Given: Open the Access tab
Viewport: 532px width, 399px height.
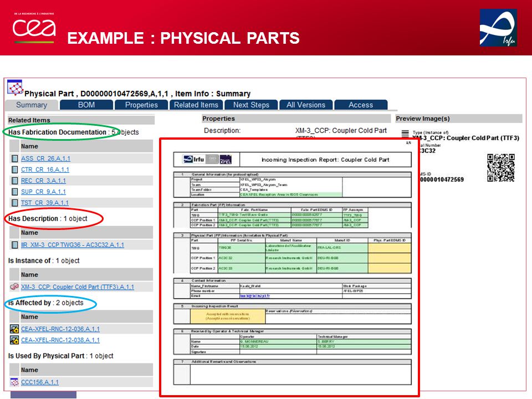Looking at the screenshot, I should [x=361, y=105].
